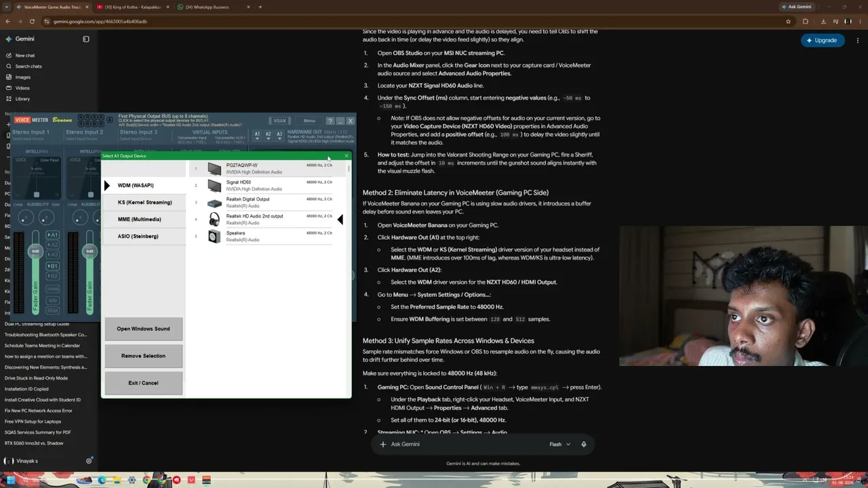Choose the Speakers device icon

pos(214,237)
